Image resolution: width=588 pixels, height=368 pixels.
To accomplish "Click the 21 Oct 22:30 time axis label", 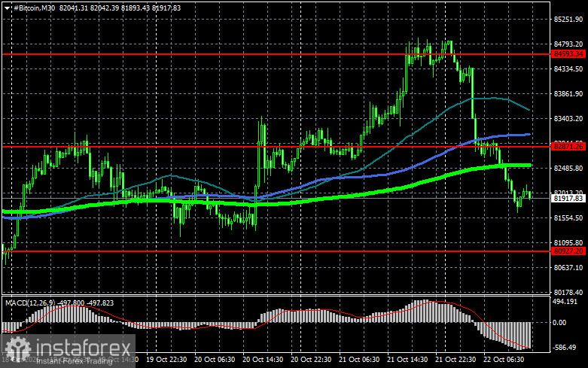I will pos(455,360).
